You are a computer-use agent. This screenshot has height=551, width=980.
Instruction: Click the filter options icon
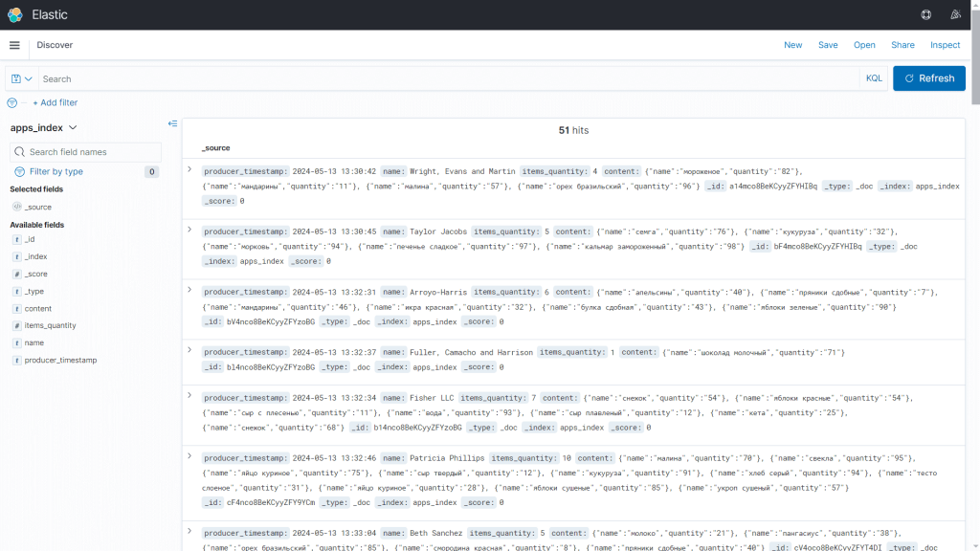11,102
